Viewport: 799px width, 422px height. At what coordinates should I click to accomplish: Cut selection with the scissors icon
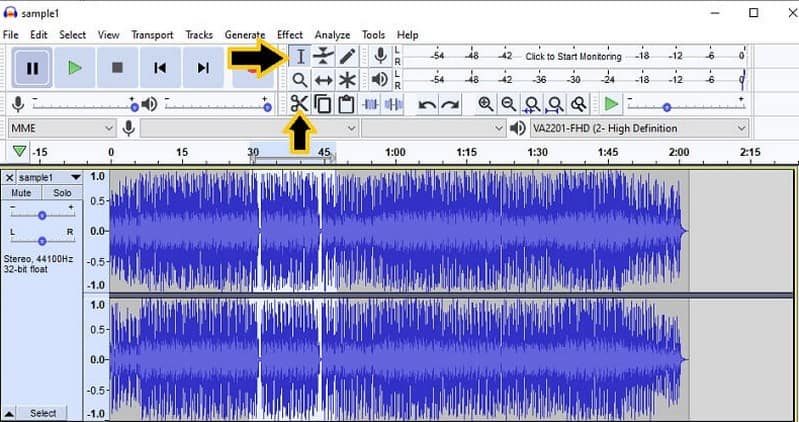point(300,104)
